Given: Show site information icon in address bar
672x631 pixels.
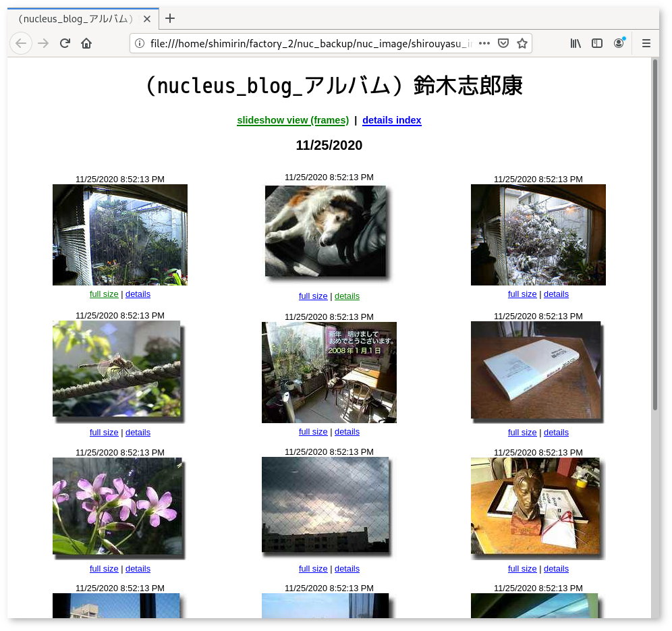Looking at the screenshot, I should point(140,43).
